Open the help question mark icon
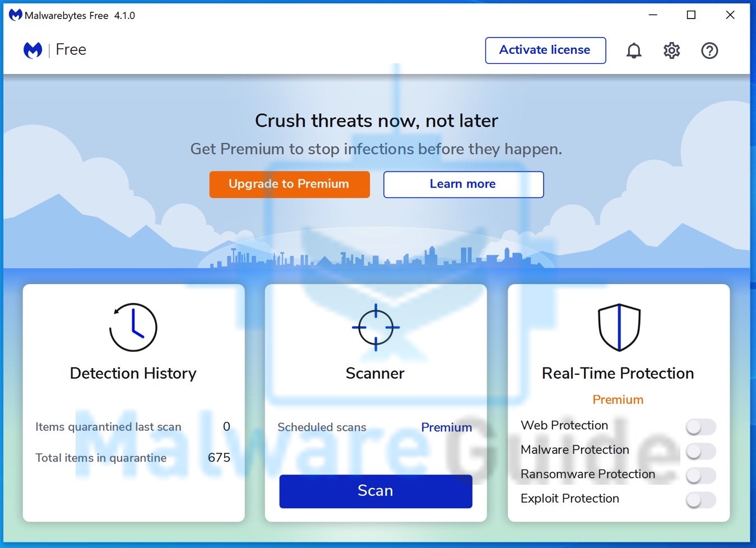 click(x=709, y=50)
